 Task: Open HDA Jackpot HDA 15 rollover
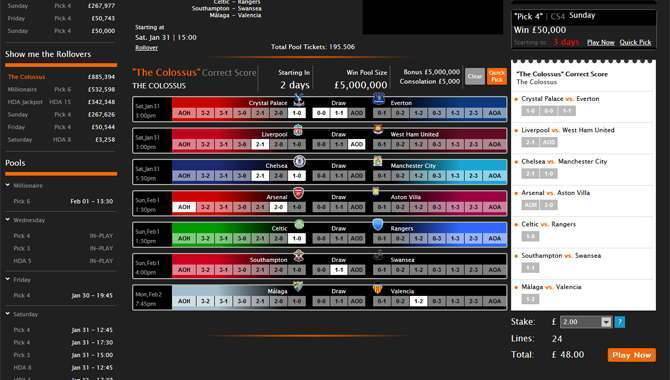61,102
